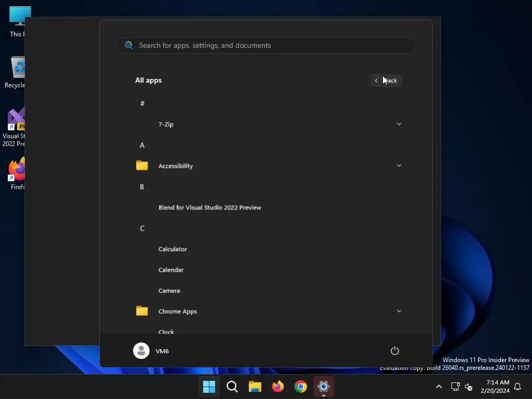Select the Visual Studio 2022 Preview desktop shortcut
Screen dimensions: 532x399
pos(14,127)
